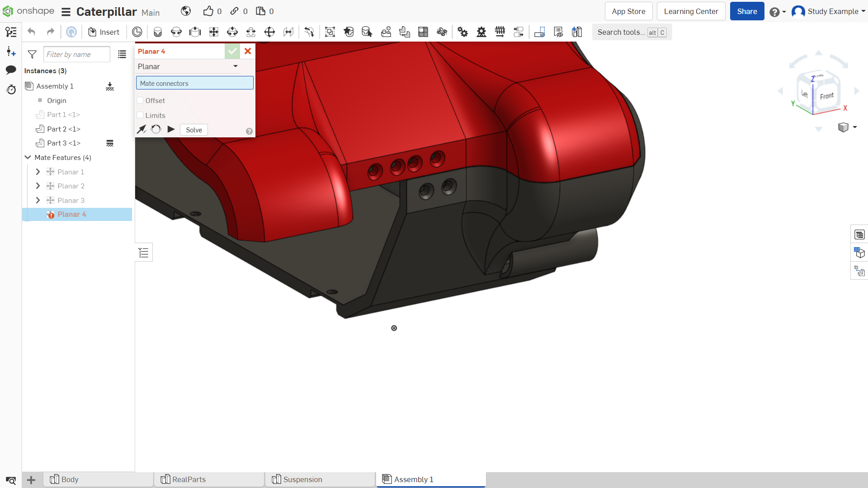Select the Gear relation tool
This screenshot has height=488, width=868.
click(463, 32)
